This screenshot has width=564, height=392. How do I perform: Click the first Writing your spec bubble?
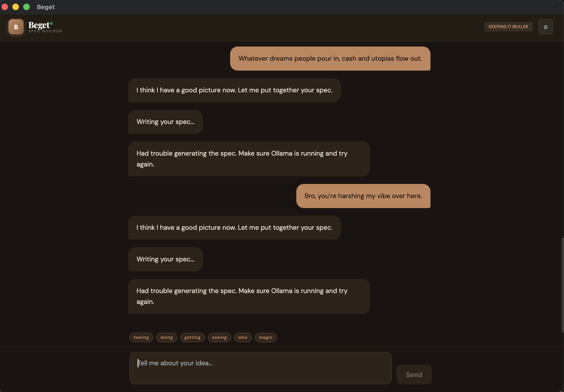165,122
